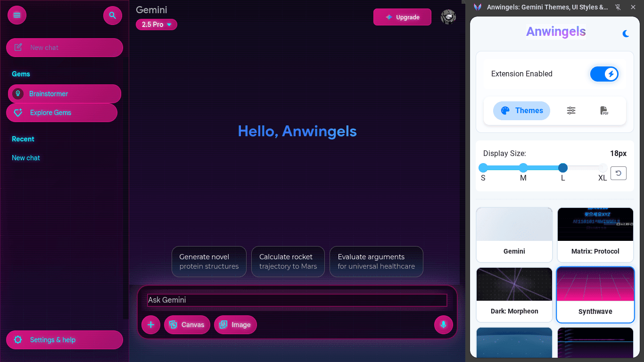Choose the Matrix: Protocol theme

tap(595, 235)
